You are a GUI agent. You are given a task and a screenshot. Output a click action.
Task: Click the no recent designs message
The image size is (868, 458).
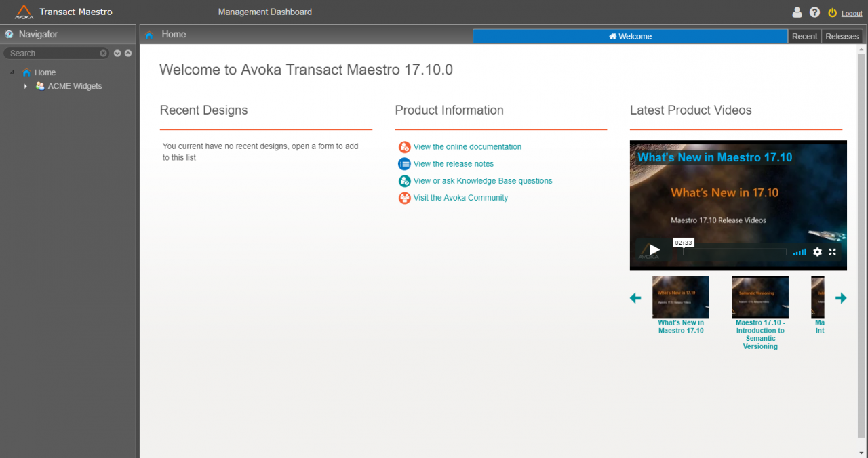[260, 152]
